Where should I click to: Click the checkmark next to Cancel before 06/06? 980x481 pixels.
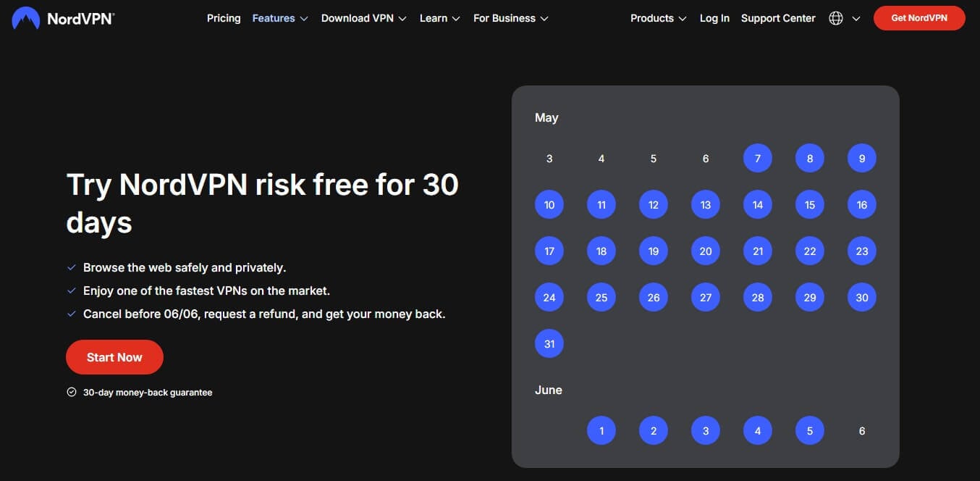pyautogui.click(x=72, y=314)
